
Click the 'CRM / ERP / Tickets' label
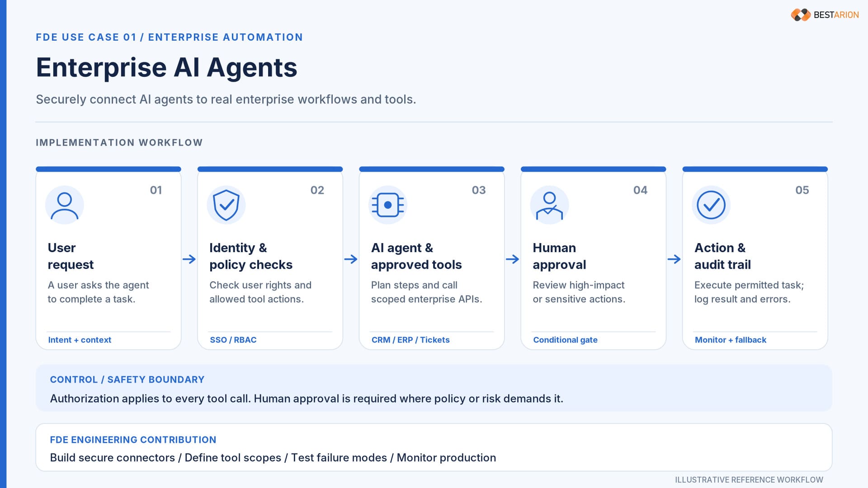(410, 340)
